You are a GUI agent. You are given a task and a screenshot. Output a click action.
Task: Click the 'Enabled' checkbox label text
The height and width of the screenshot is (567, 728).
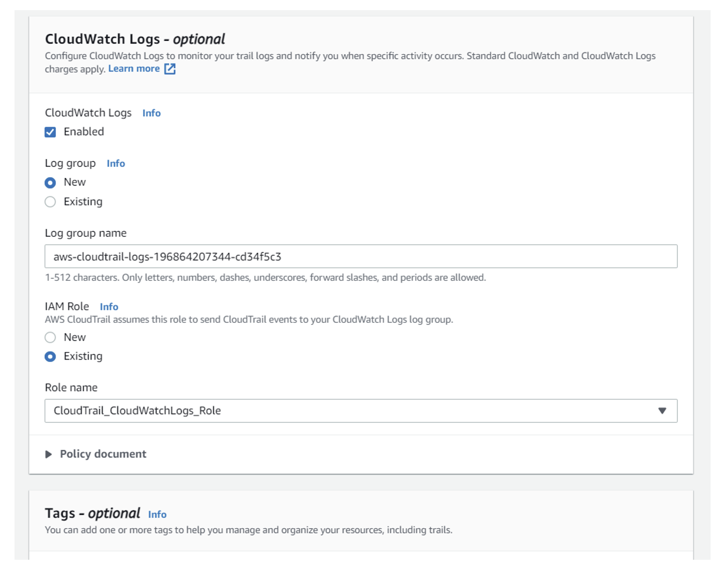(84, 132)
